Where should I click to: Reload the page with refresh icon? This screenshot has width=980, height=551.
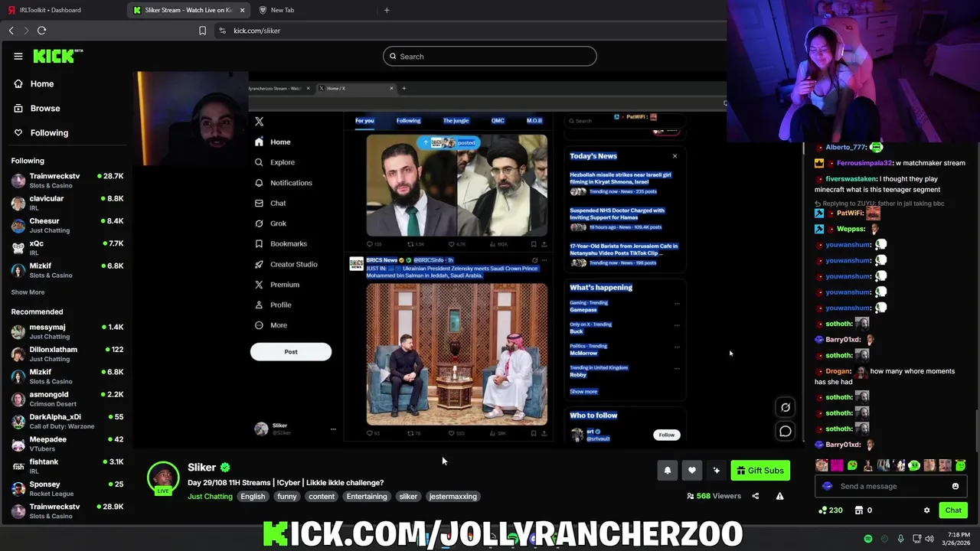click(42, 31)
